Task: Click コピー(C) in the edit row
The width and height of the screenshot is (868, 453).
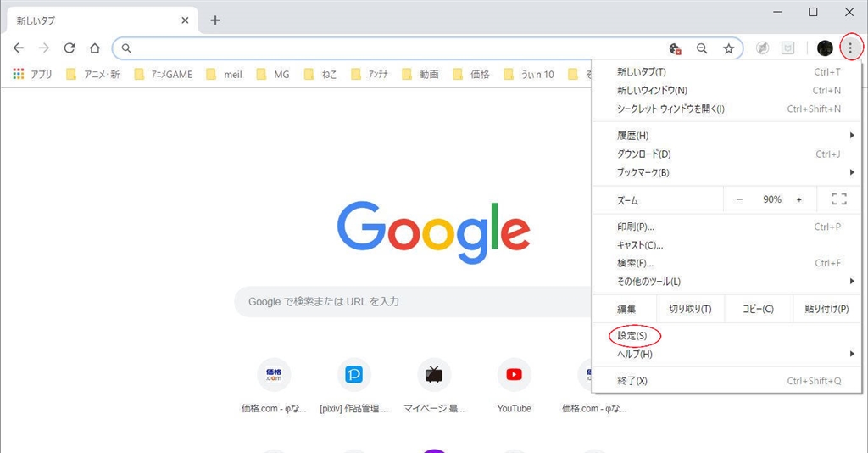Action: click(x=758, y=309)
